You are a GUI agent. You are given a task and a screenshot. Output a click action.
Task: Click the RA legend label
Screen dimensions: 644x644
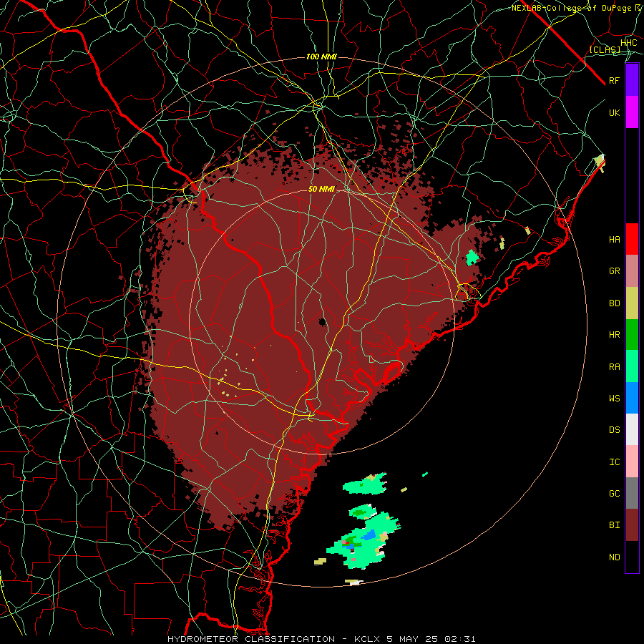click(x=614, y=367)
